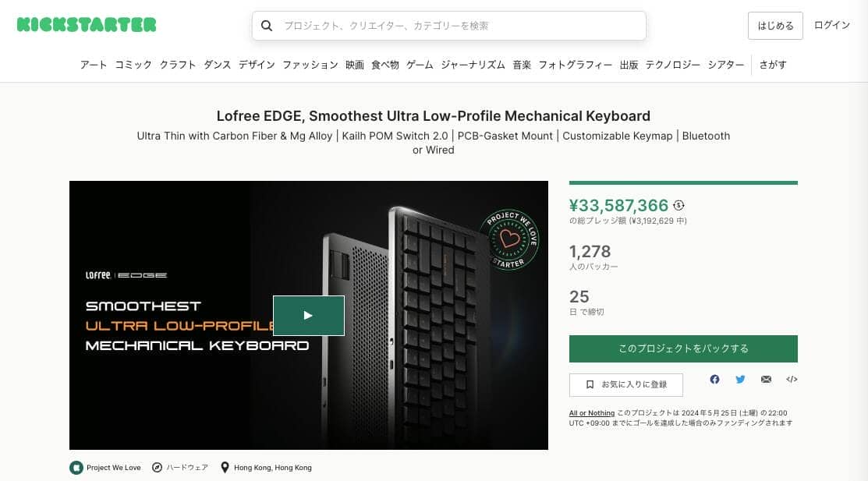Click the はじめる button
This screenshot has height=481, width=868.
775,26
